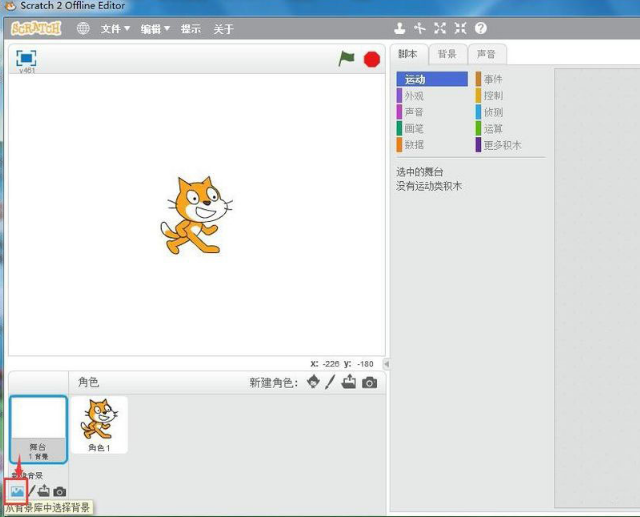Viewport: 640px width, 517px height.
Task: Select the 舞台 stage thumbnail
Action: pyautogui.click(x=38, y=429)
